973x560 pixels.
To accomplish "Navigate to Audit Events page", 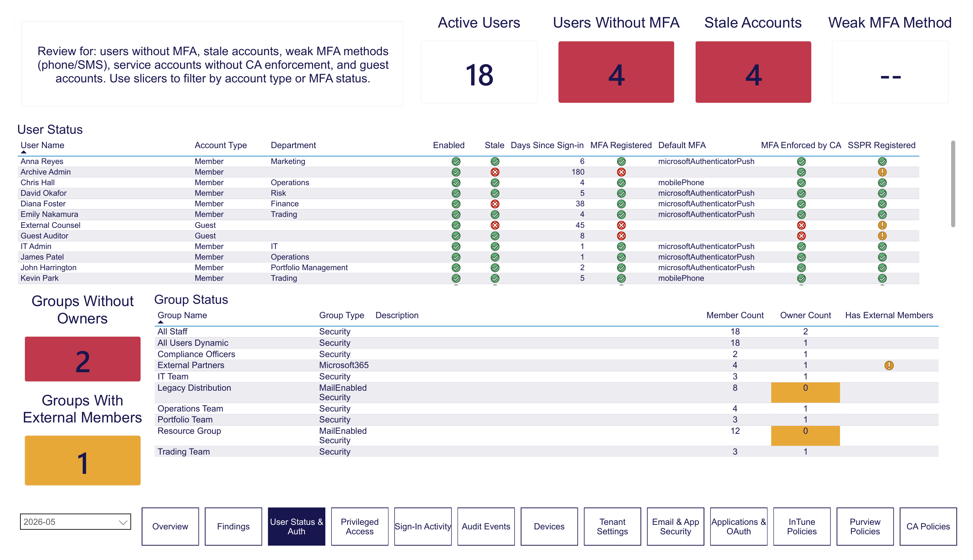I will [x=485, y=526].
